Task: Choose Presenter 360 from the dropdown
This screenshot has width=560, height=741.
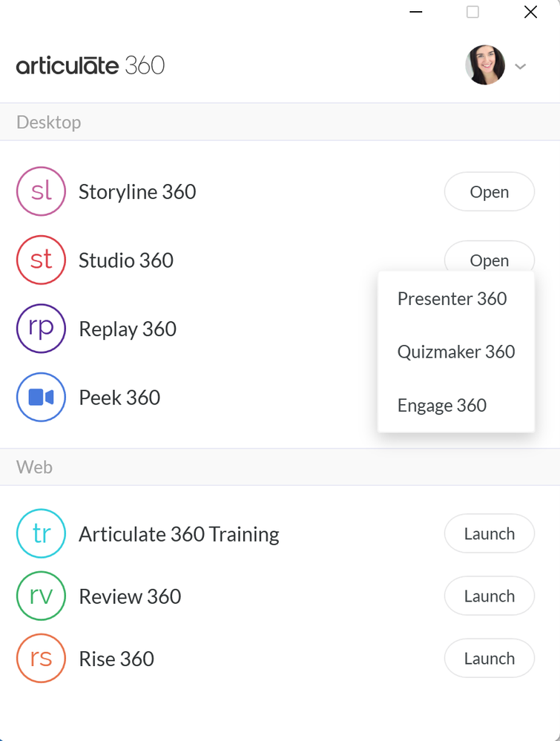Action: coord(456,299)
